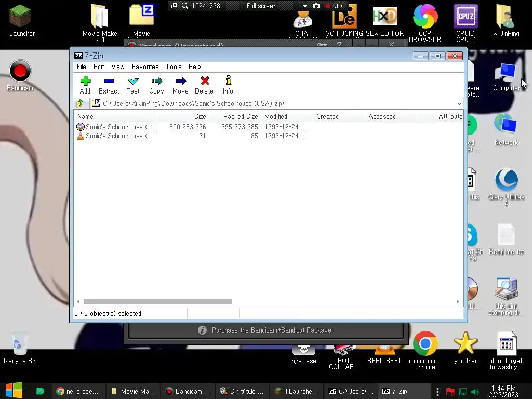Sort by Packed Size column header
The height and width of the screenshot is (399, 532).
pyautogui.click(x=235, y=117)
